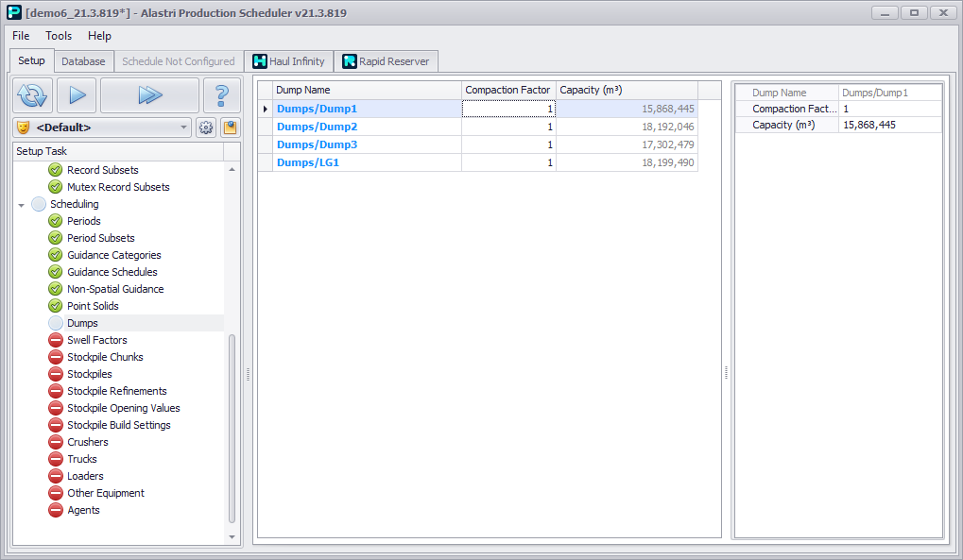Select the Stockpiles setup task
The image size is (963, 560).
click(89, 374)
